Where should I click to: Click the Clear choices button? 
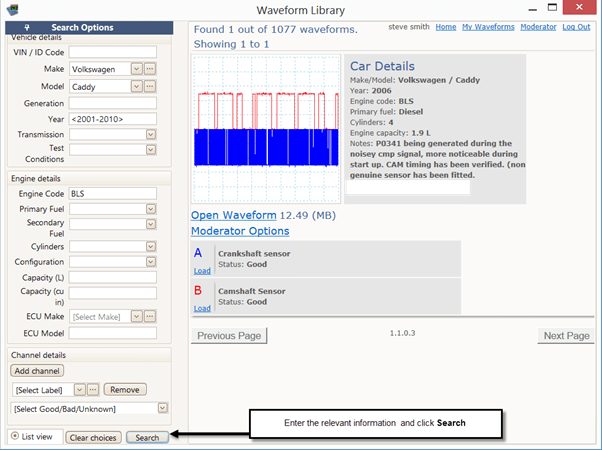(93, 438)
